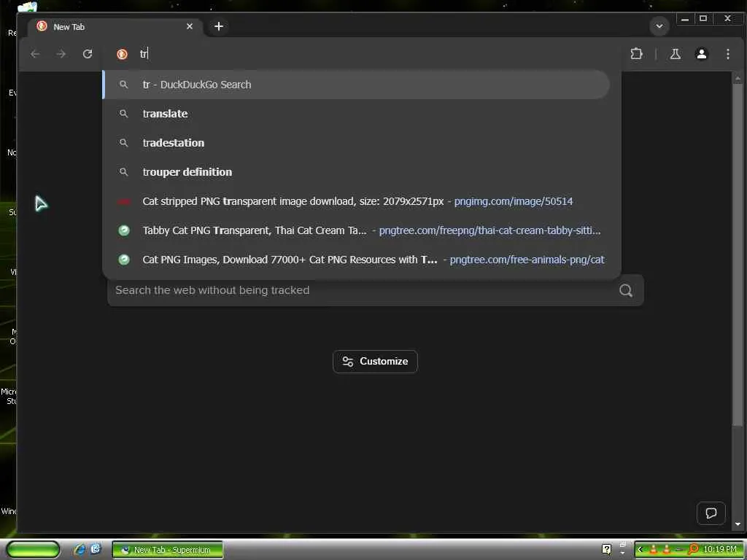Expand hidden system tray icons arrow
Viewport: 747px width, 560px height.
coord(640,550)
